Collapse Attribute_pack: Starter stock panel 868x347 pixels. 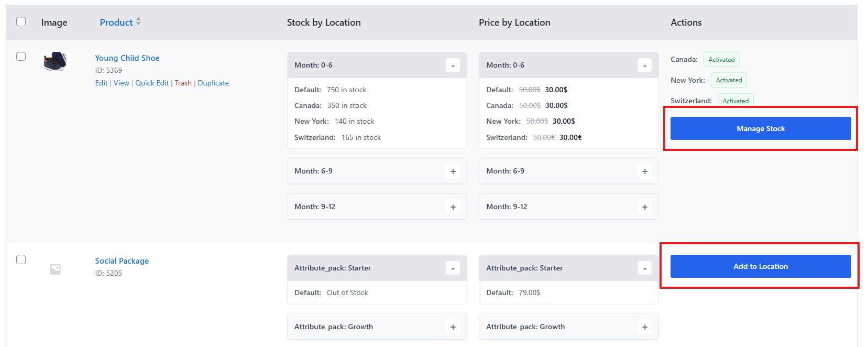[x=453, y=268]
